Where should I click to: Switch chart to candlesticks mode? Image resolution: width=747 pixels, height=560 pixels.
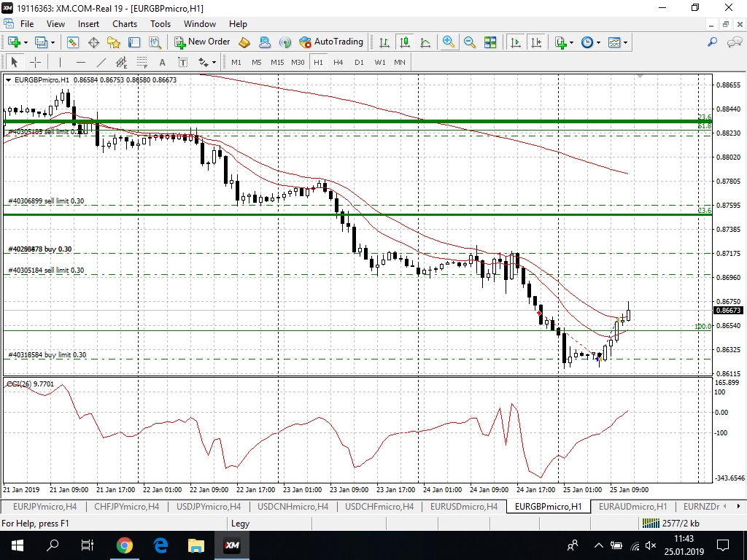[404, 42]
